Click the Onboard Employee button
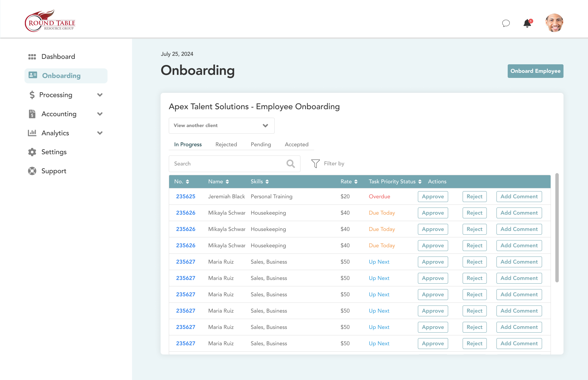Viewport: 588px width, 380px height. 535,71
